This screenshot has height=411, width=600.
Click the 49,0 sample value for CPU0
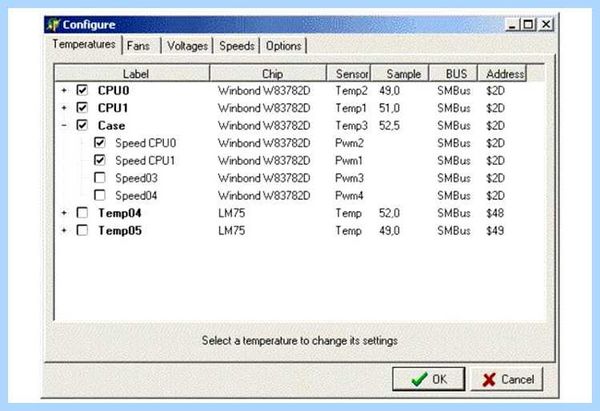390,91
